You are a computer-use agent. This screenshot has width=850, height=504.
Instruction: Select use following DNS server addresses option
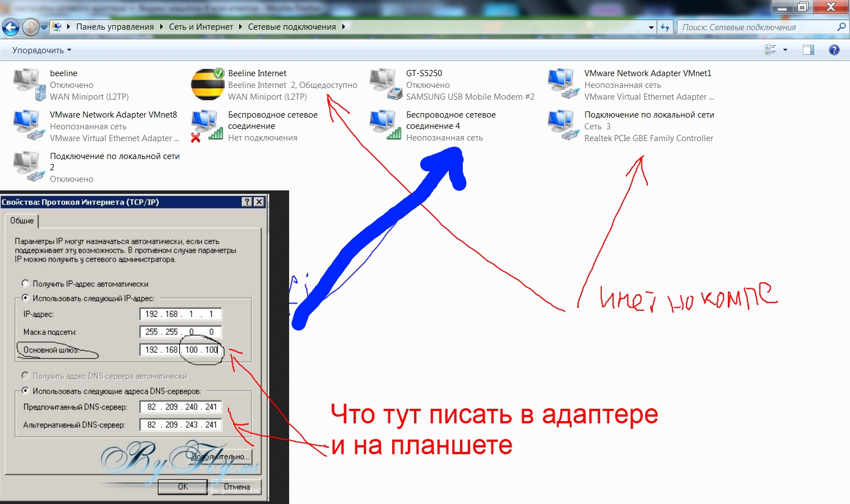[x=25, y=390]
